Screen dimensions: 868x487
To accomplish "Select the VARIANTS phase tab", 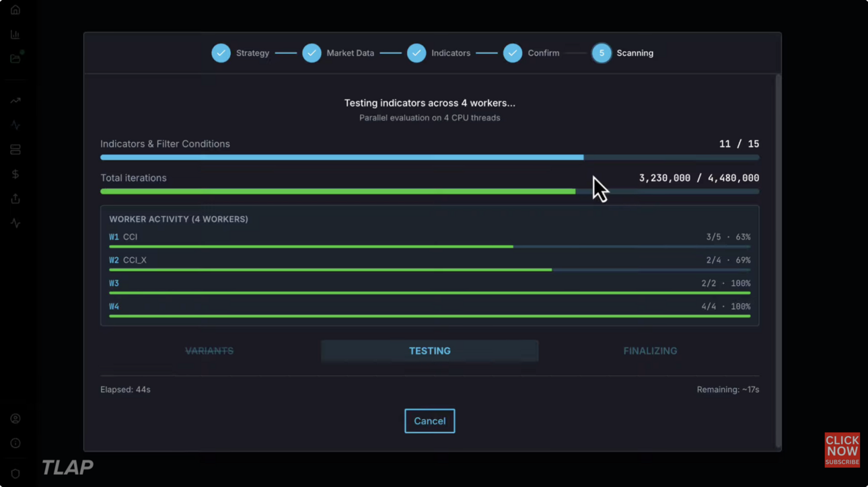I will point(209,351).
